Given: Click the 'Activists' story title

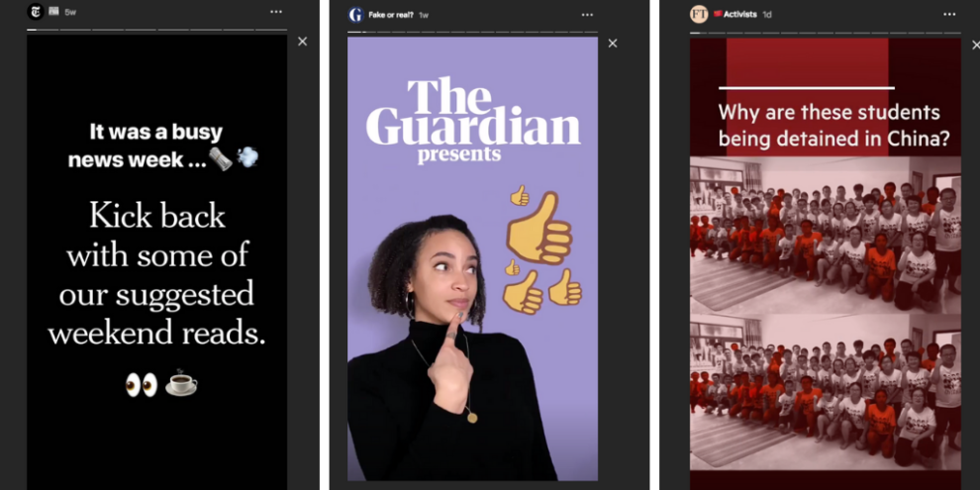Looking at the screenshot, I should coord(740,14).
